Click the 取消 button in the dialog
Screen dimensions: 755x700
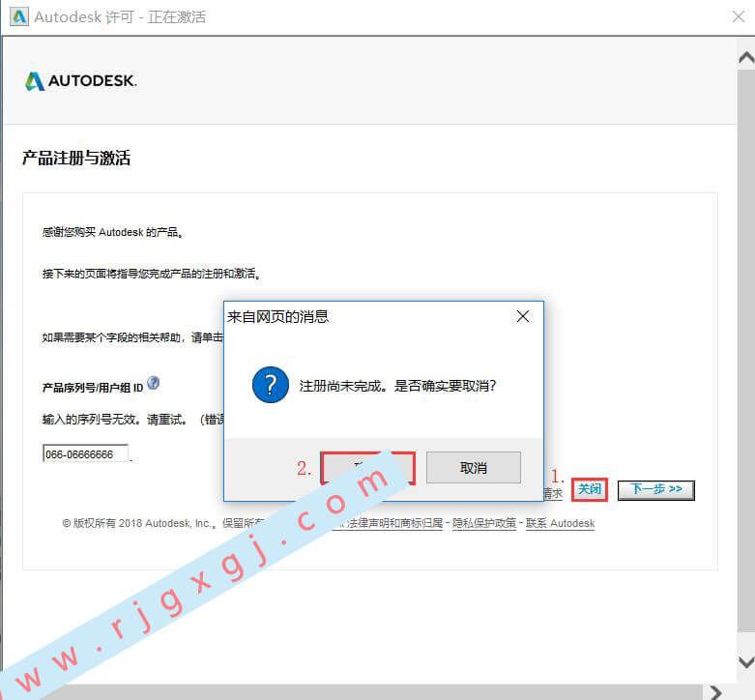474,467
